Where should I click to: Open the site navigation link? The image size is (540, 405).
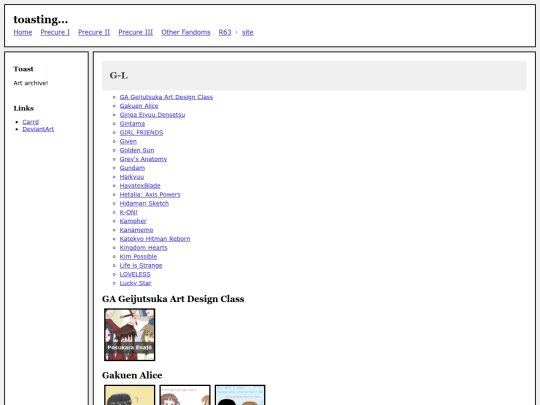(x=248, y=32)
